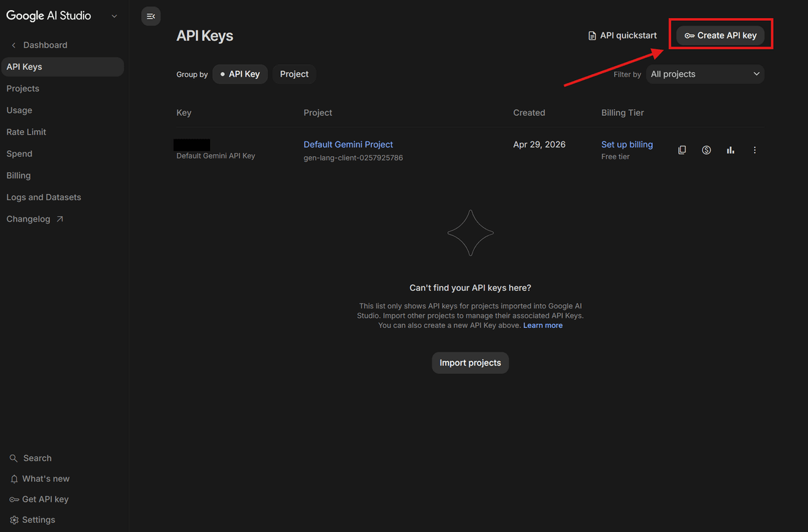The image size is (808, 532).
Task: Open the Default Gemini Project link
Action: coord(348,144)
